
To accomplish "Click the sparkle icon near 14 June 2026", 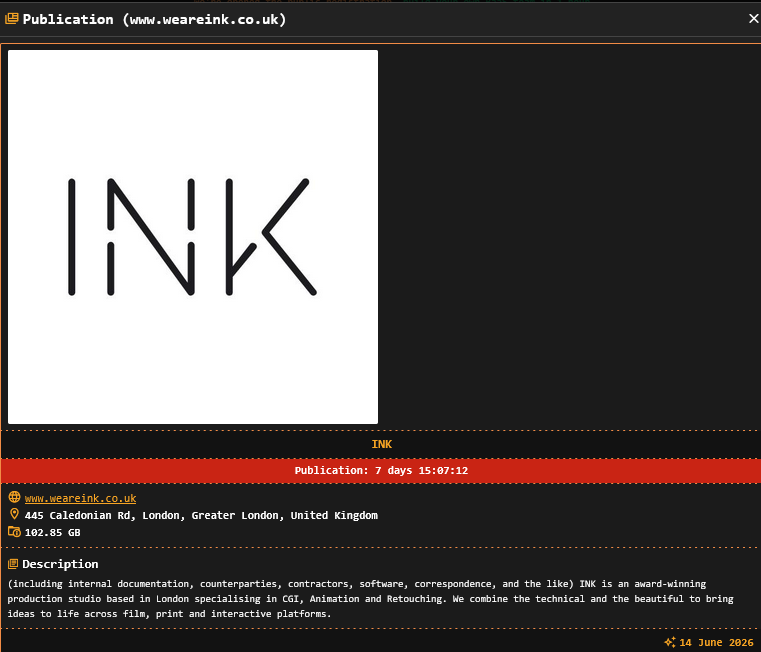I will [670, 642].
